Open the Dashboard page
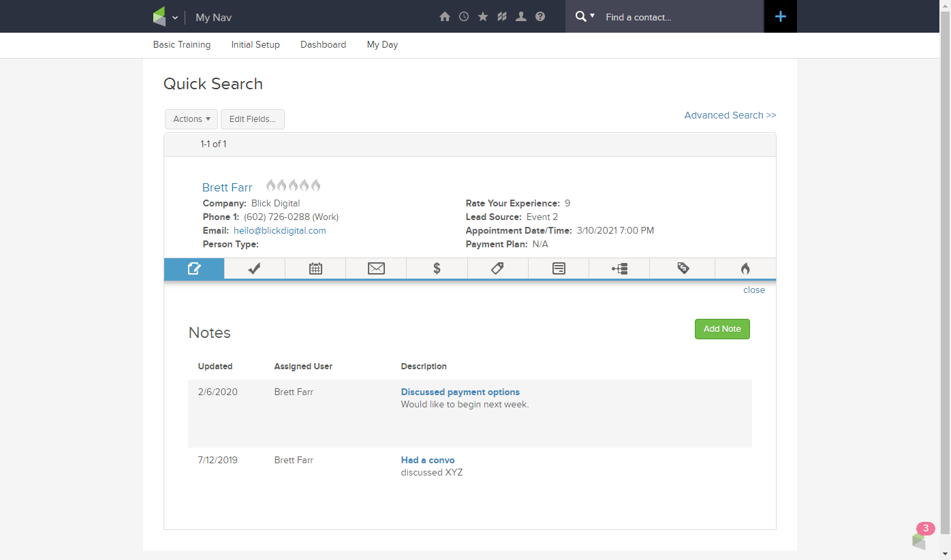Viewport: 951px width, 560px height. [x=323, y=44]
